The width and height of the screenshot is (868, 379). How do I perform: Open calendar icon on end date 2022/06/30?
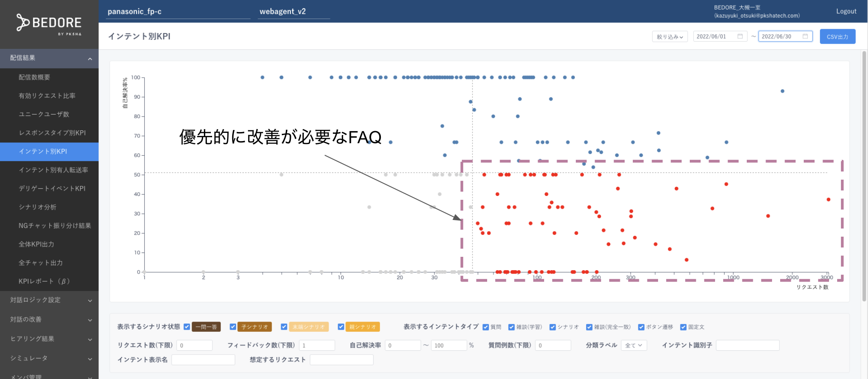[x=805, y=36]
